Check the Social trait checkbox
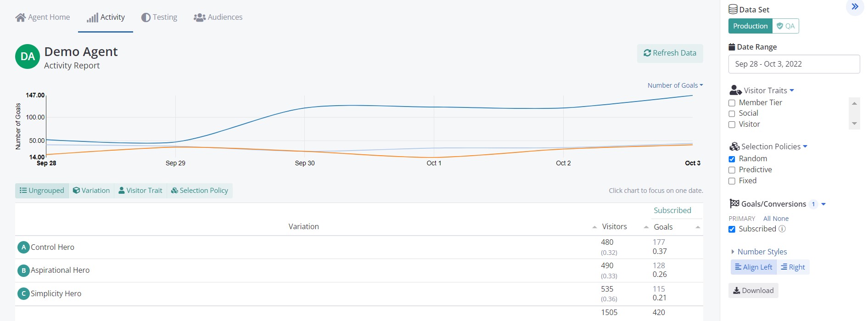Image resolution: width=868 pixels, height=321 pixels. (x=732, y=113)
